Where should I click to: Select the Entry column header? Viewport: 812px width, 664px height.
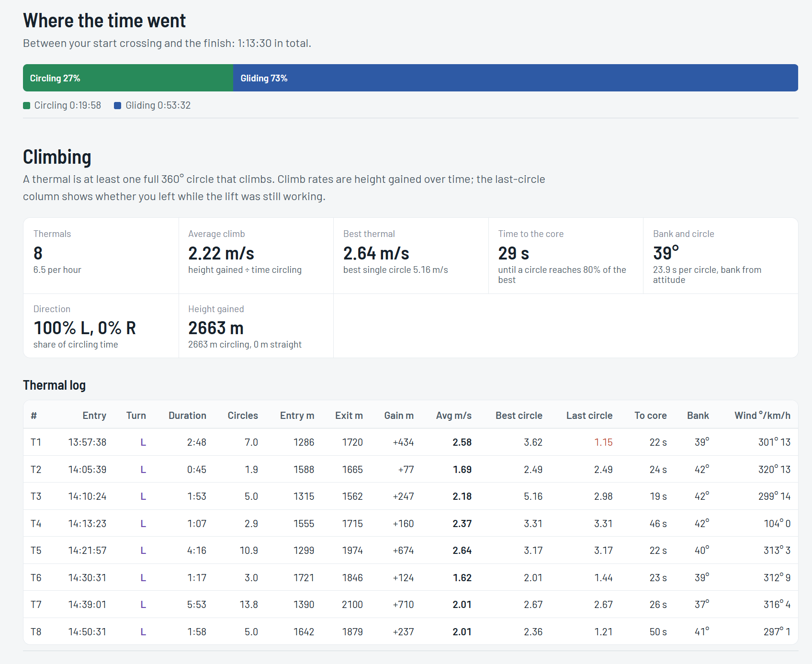(x=94, y=416)
